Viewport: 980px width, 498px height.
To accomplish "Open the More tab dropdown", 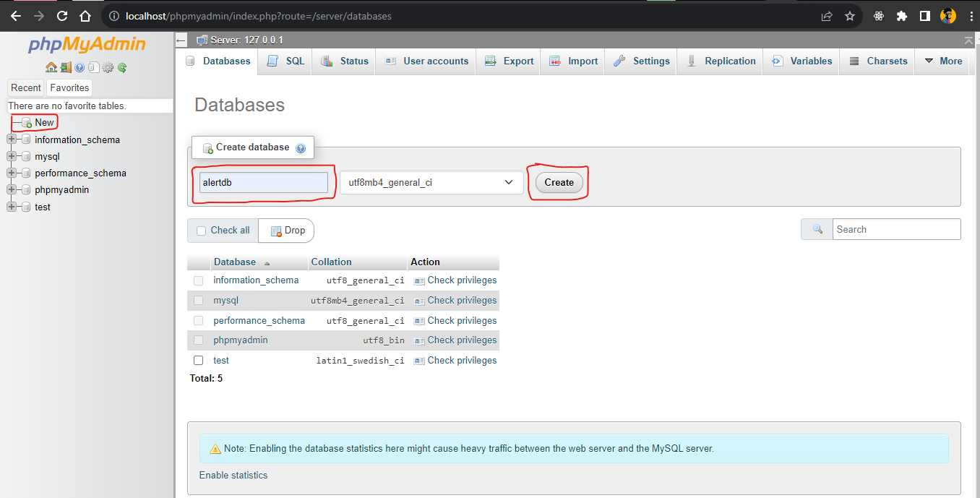I will (x=943, y=61).
